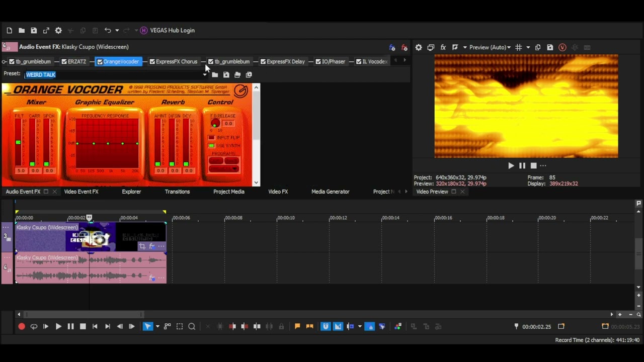The height and width of the screenshot is (362, 644).
Task: Open a project using the folder icon
Action: coord(22,31)
